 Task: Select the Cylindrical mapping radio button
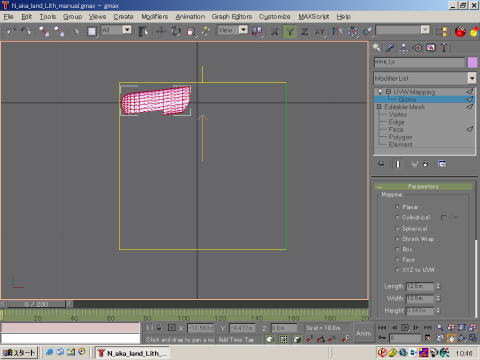point(397,217)
